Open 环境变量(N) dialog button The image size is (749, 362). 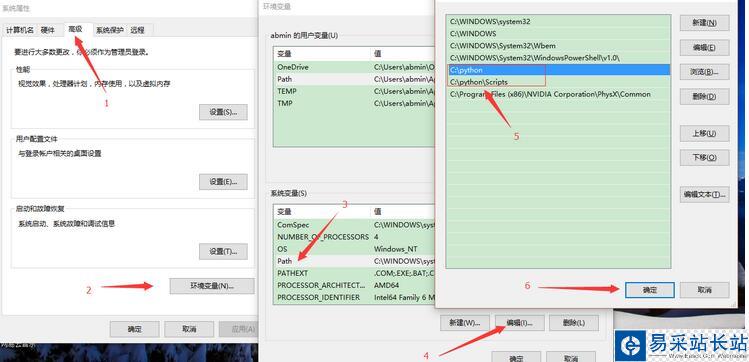click(212, 286)
